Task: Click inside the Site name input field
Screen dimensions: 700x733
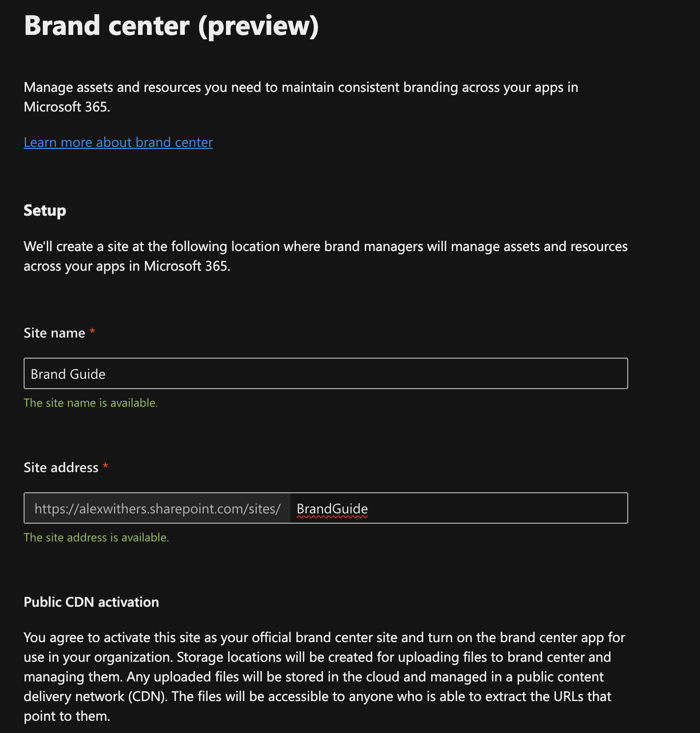Action: 324,373
